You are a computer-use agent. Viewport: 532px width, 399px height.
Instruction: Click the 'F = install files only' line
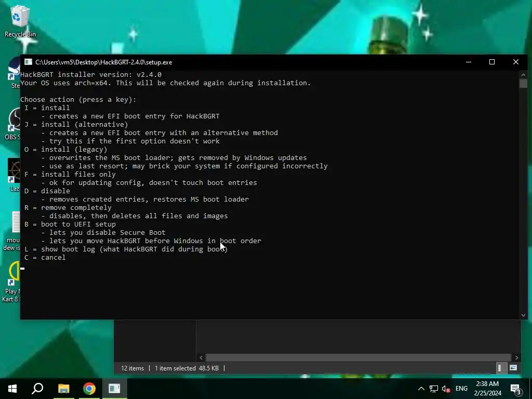click(x=70, y=175)
